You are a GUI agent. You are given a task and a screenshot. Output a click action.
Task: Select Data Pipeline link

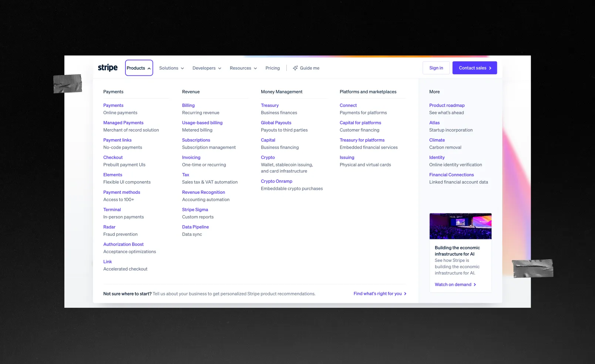click(195, 227)
